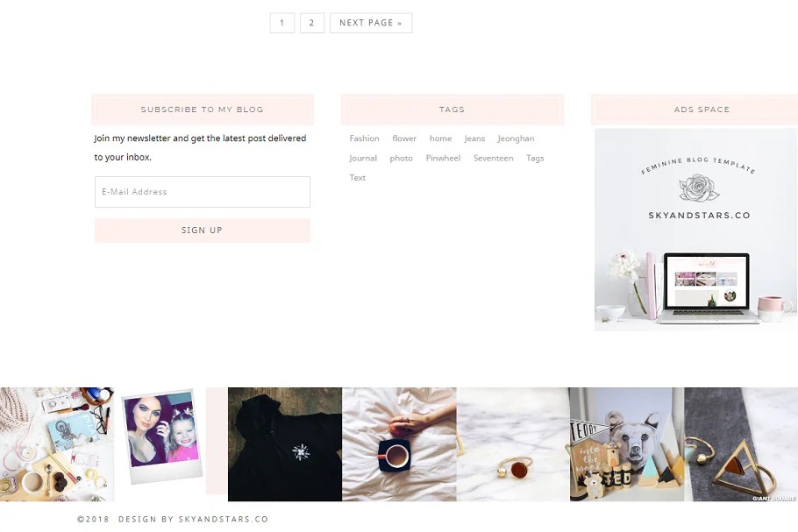Select the Seventeen tag
The width and height of the screenshot is (798, 532).
493,158
